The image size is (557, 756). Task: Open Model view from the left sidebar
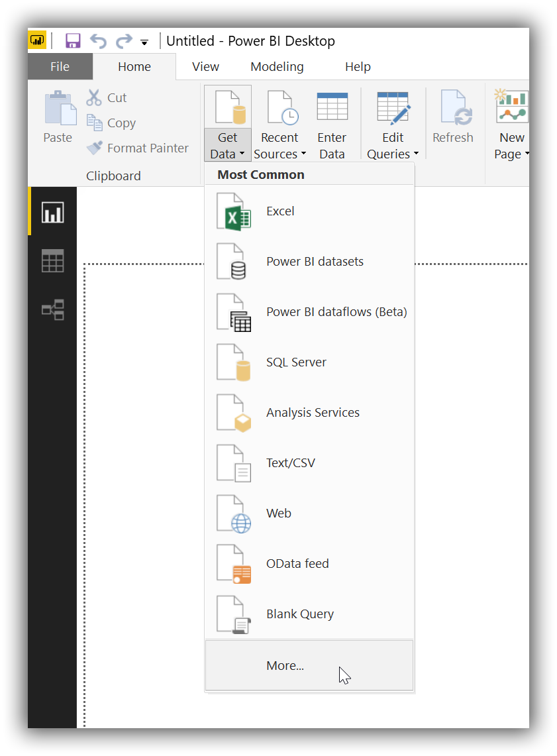[52, 309]
